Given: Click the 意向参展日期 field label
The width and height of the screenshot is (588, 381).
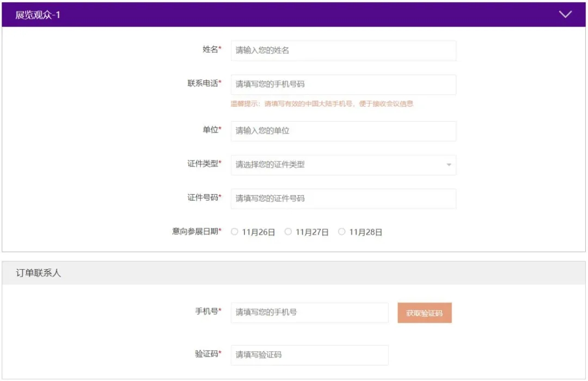Looking at the screenshot, I should point(196,231).
